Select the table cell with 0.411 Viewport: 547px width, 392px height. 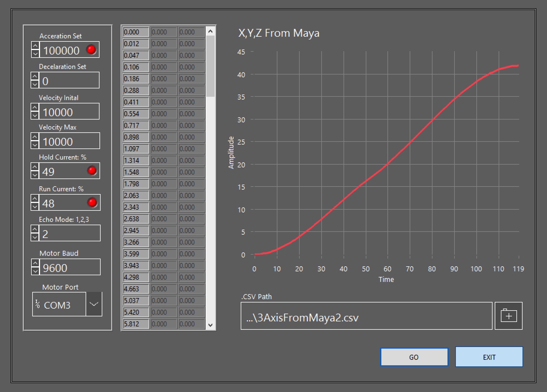(136, 102)
